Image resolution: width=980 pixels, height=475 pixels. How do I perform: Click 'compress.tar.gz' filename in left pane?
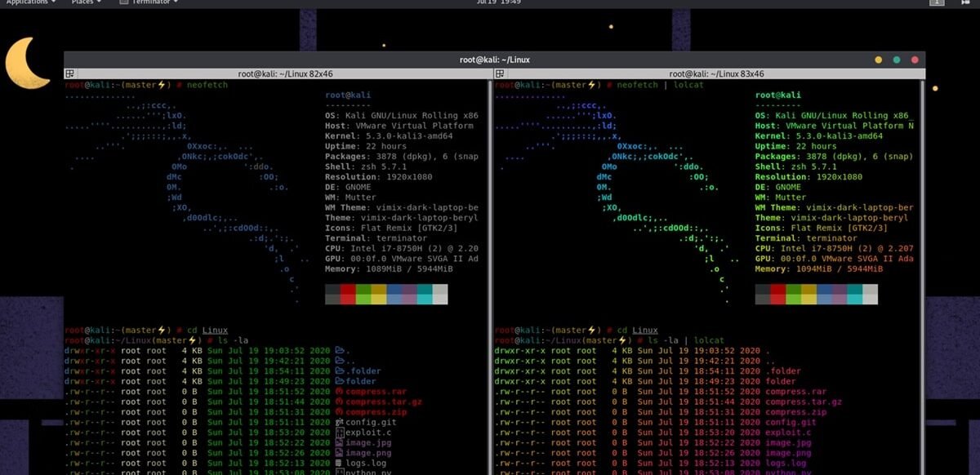point(384,402)
